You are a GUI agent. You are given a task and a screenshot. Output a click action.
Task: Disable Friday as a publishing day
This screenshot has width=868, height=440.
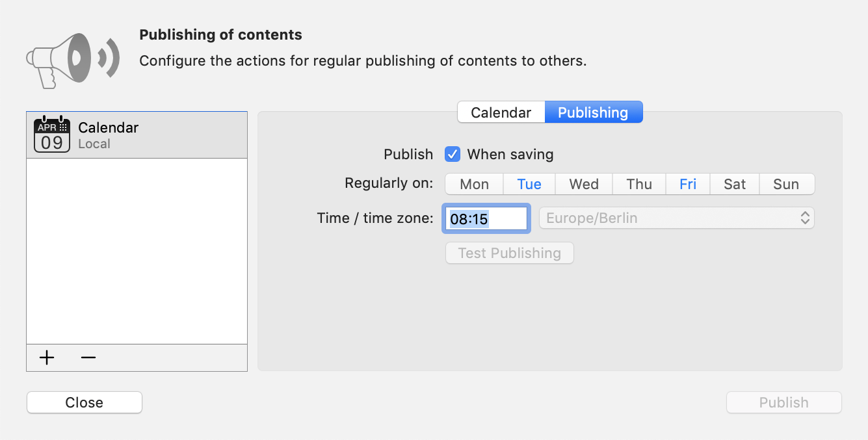pos(688,184)
